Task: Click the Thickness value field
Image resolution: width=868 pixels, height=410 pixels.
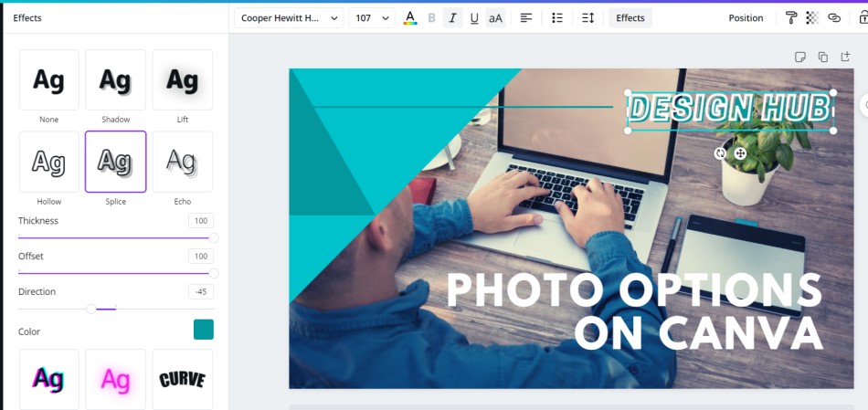Action: 200,221
